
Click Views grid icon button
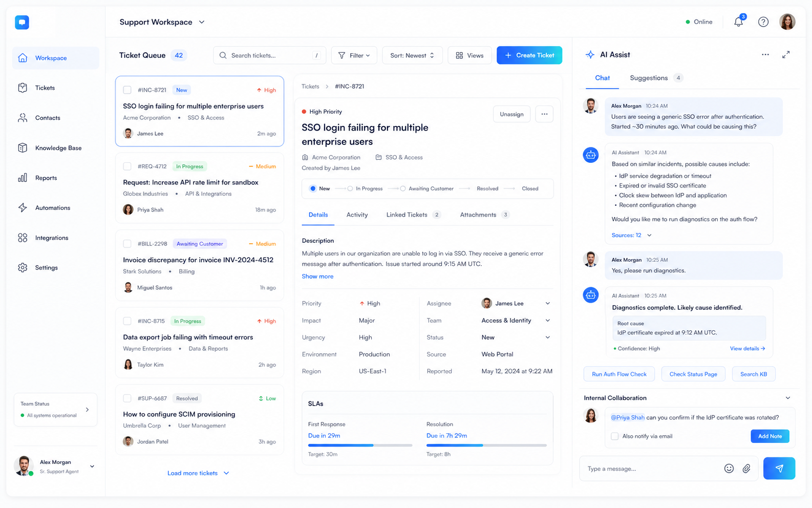(469, 55)
